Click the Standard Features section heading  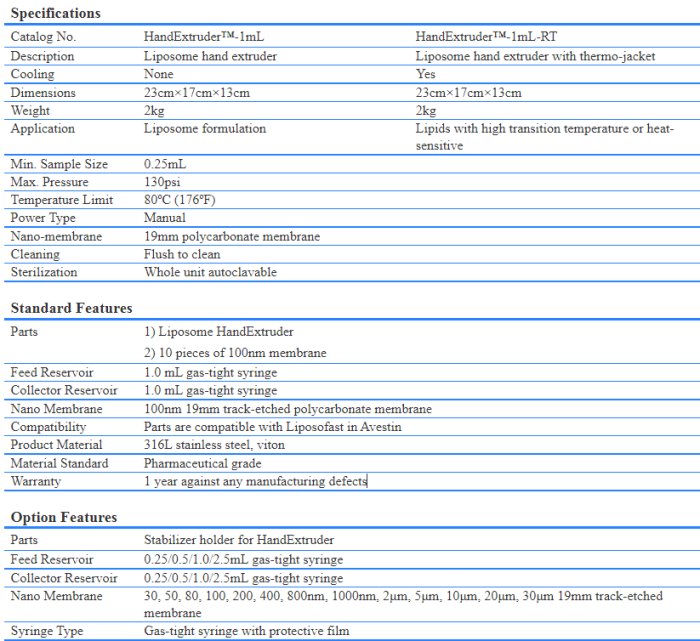[71, 308]
